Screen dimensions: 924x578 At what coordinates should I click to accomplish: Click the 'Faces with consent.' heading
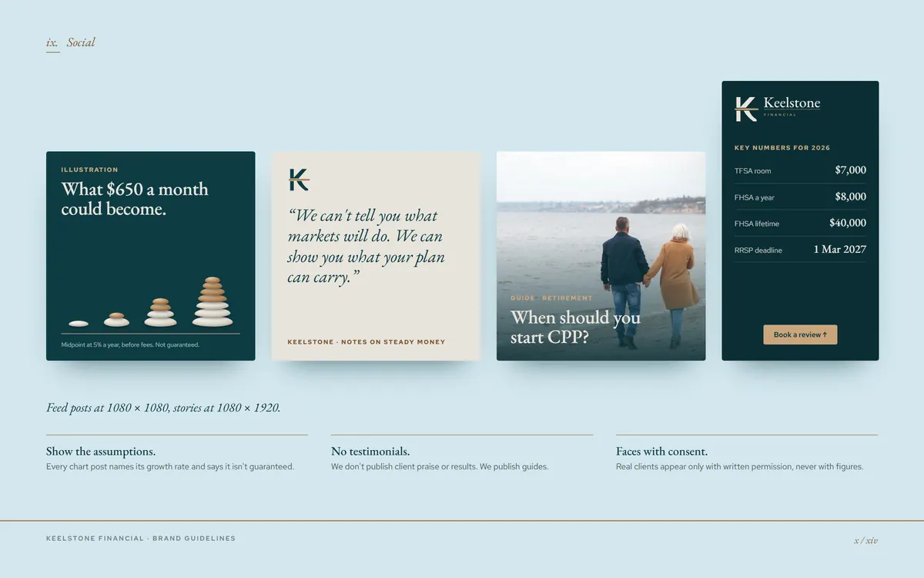click(661, 451)
